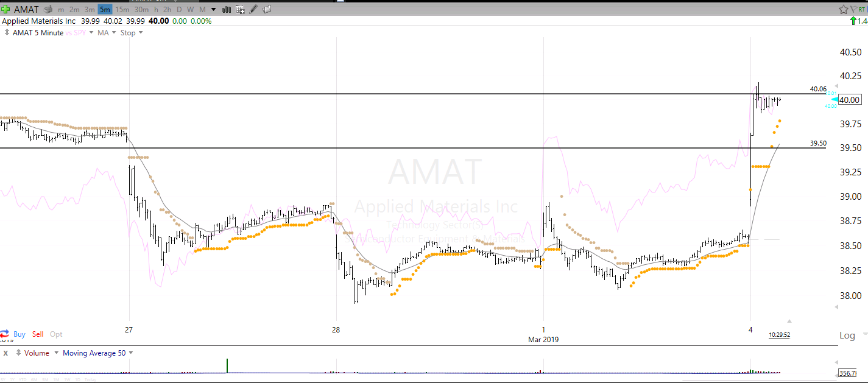Screen dimensions: 868x383
Task: Click the Mar 2019 date label
Action: pyautogui.click(x=543, y=340)
